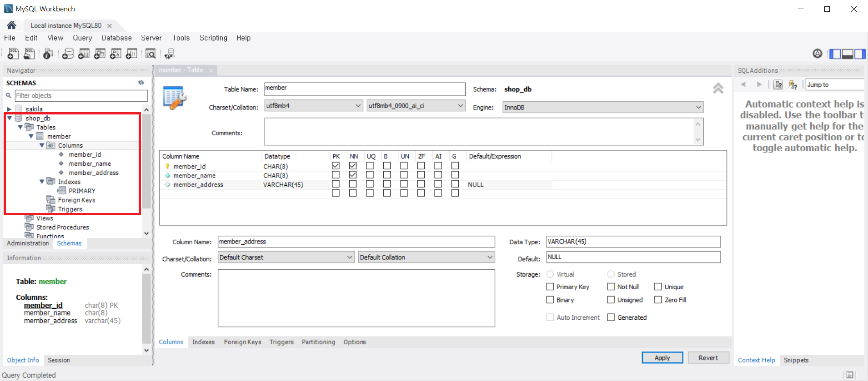Click the Revert button
This screenshot has width=868, height=381.
[708, 358]
